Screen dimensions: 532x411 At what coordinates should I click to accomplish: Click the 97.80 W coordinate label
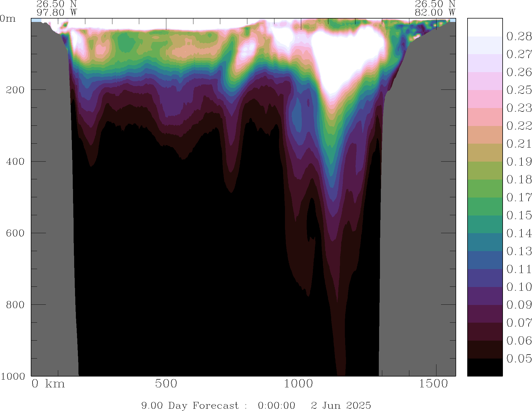[x=57, y=13]
